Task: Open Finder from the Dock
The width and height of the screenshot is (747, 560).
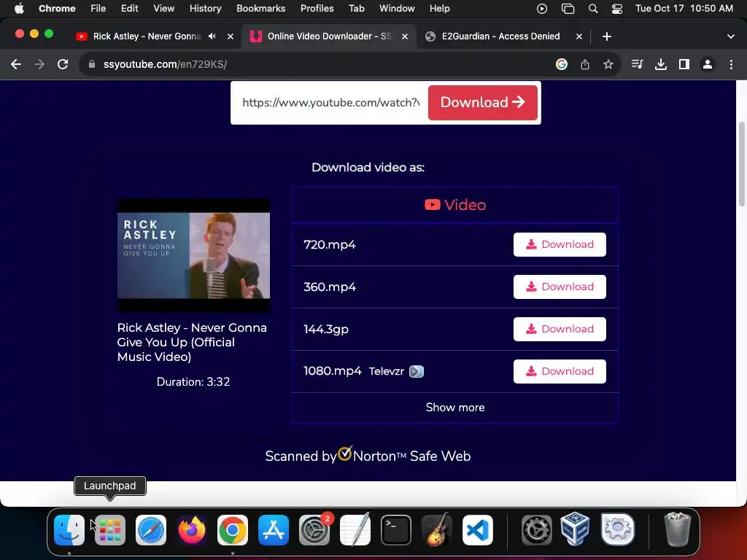Action: (69, 530)
